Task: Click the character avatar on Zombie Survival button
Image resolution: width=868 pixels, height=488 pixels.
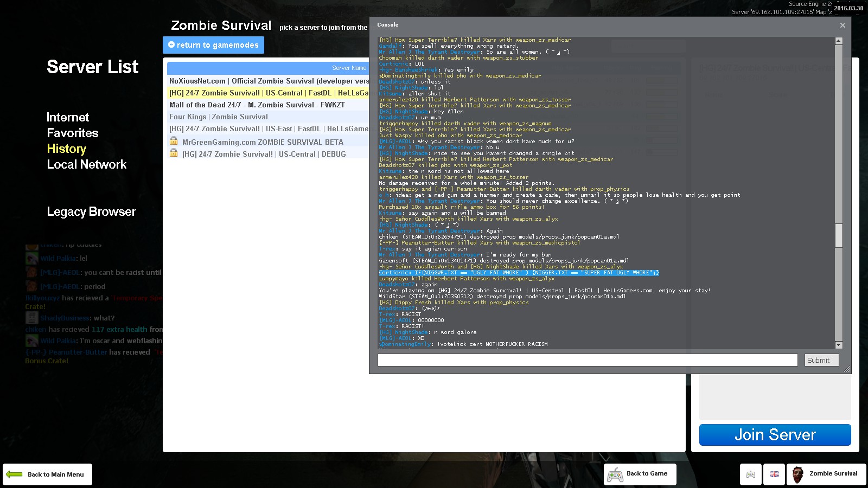Action: 797,474
